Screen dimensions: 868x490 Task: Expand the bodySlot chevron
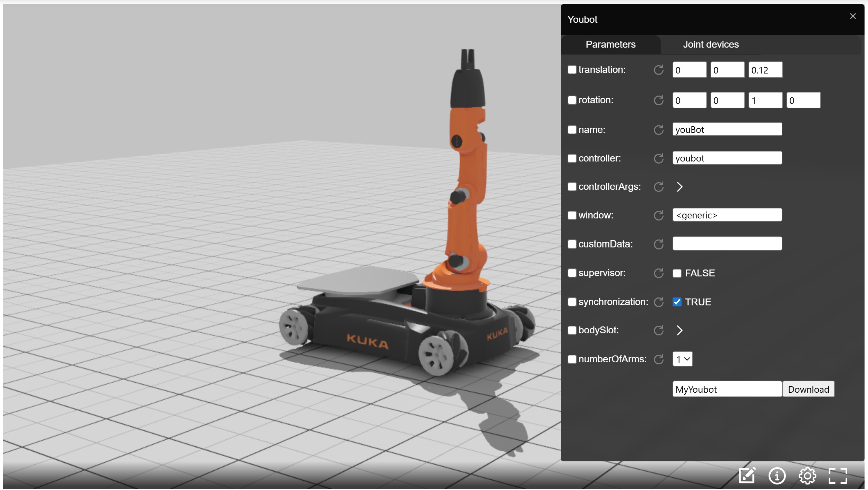point(679,331)
